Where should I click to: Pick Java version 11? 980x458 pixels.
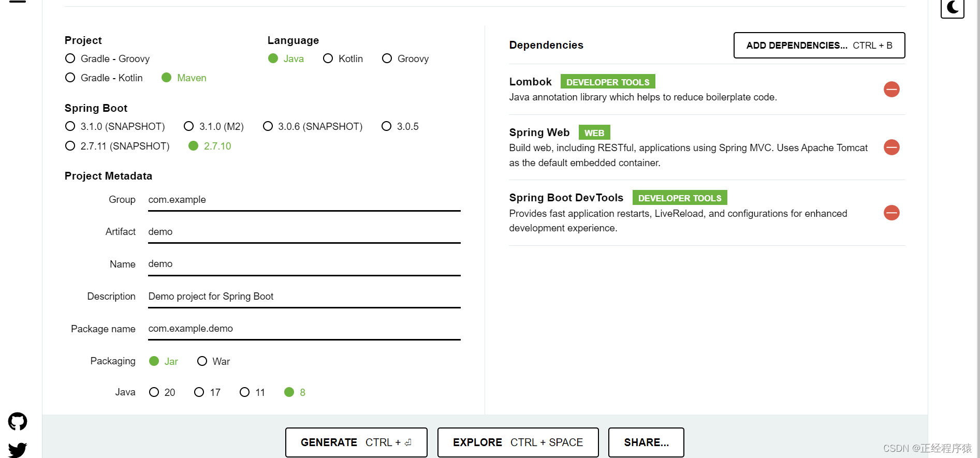(253, 392)
